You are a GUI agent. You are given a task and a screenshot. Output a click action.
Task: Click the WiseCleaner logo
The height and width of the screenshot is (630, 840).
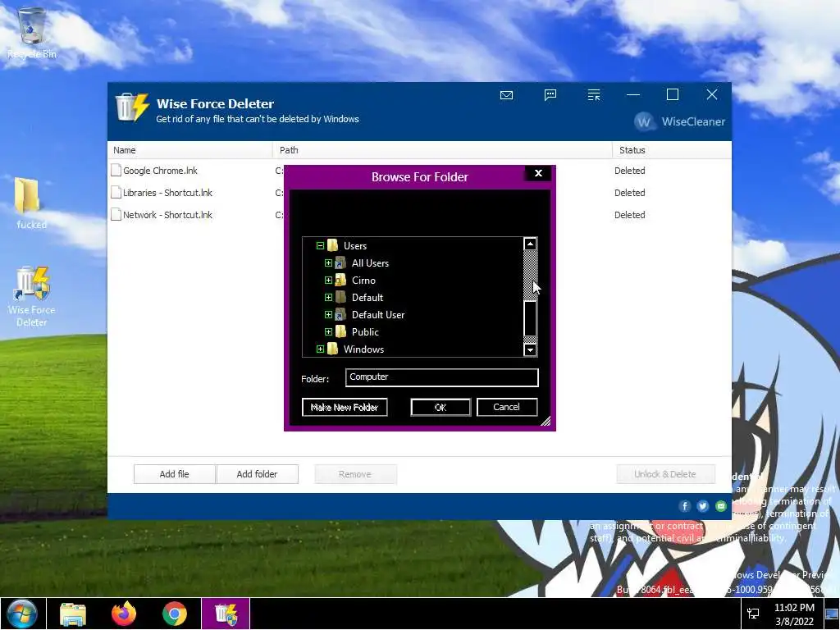click(x=679, y=121)
